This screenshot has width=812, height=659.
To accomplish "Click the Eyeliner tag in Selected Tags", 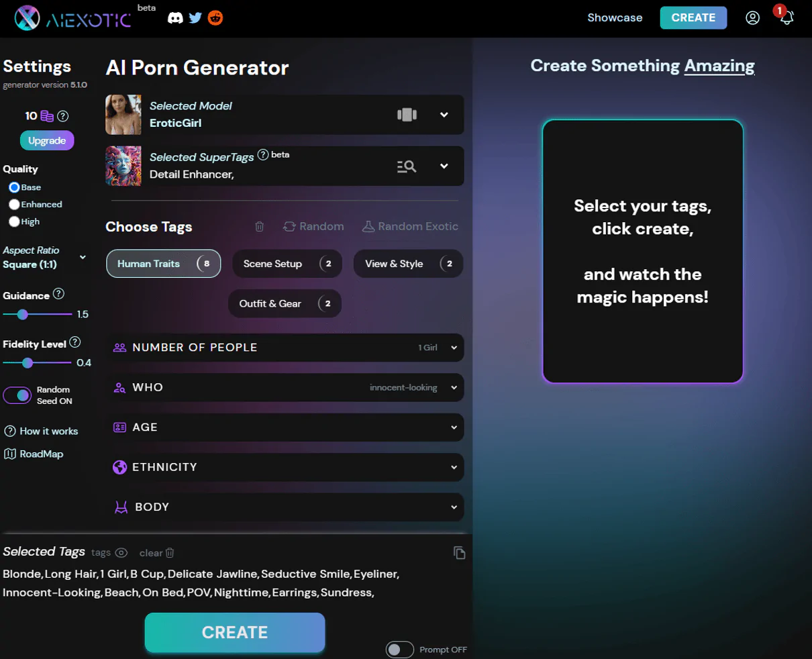I will (376, 574).
